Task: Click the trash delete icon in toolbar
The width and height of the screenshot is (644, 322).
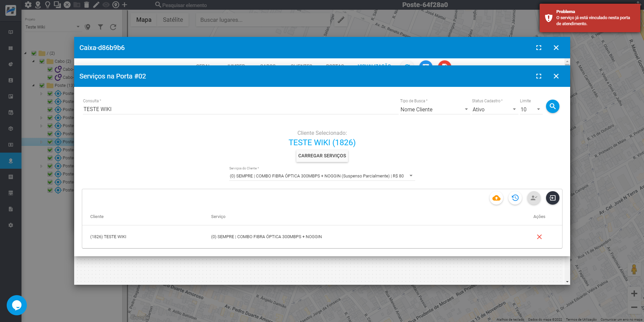Action: [86, 5]
